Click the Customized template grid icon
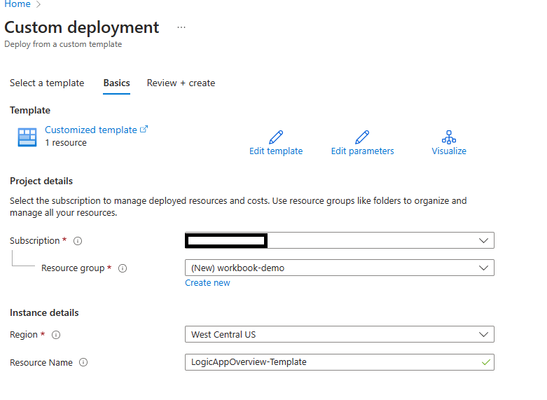 27,137
